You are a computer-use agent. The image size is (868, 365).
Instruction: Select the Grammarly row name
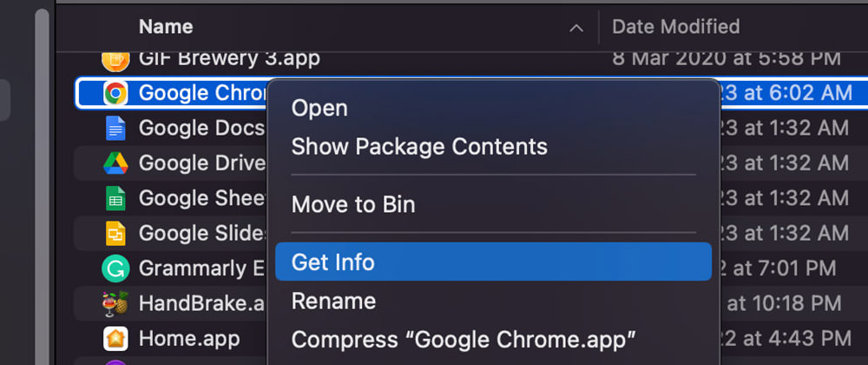(200, 269)
